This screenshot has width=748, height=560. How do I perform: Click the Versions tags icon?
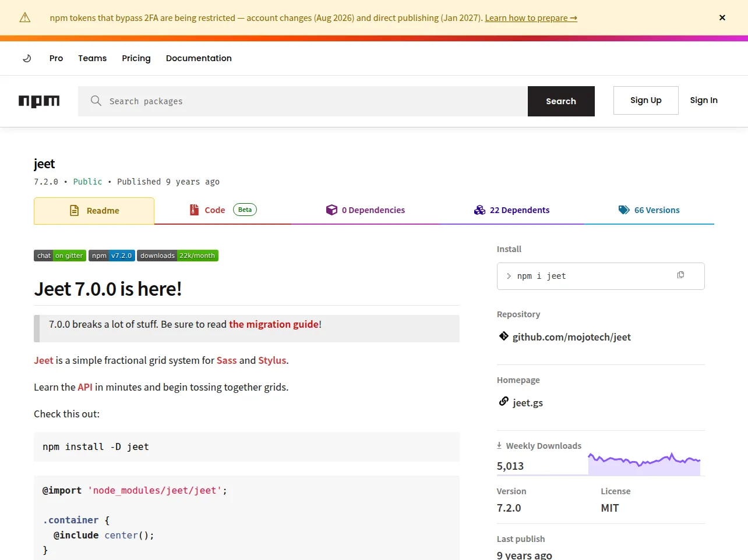(624, 210)
